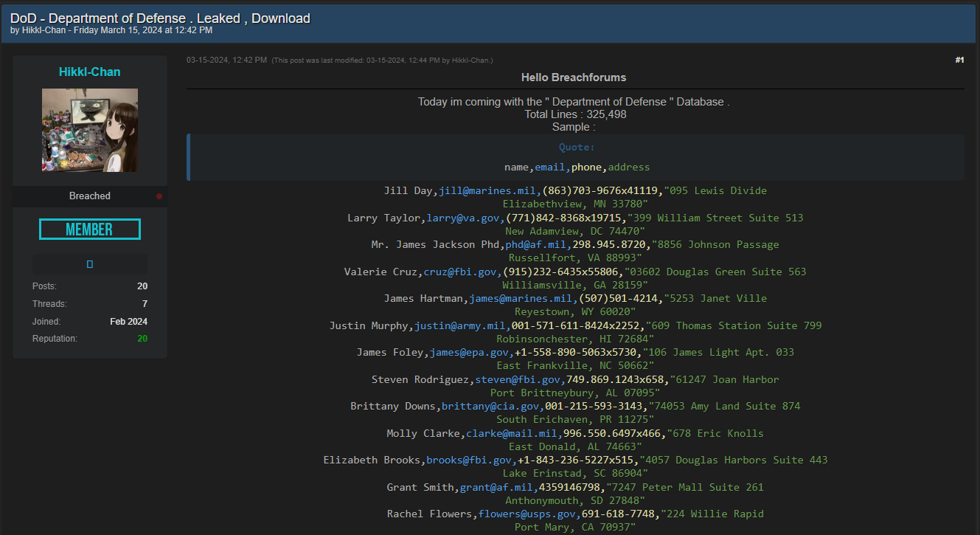Click the name 'Jill Day'

tap(409, 191)
